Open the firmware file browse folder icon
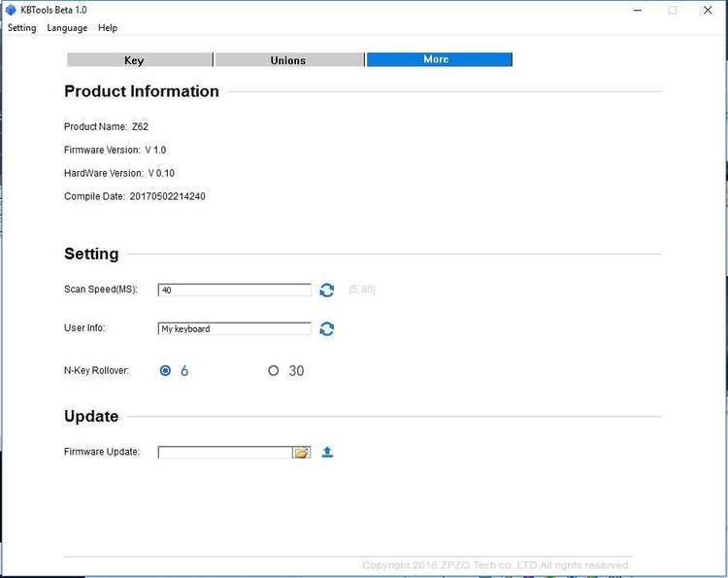Image resolution: width=728 pixels, height=578 pixels. click(x=301, y=453)
